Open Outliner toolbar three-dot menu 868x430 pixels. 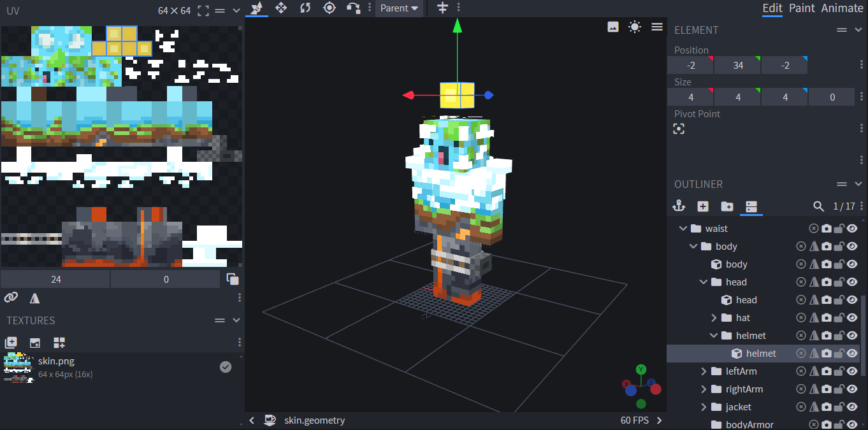tap(862, 206)
